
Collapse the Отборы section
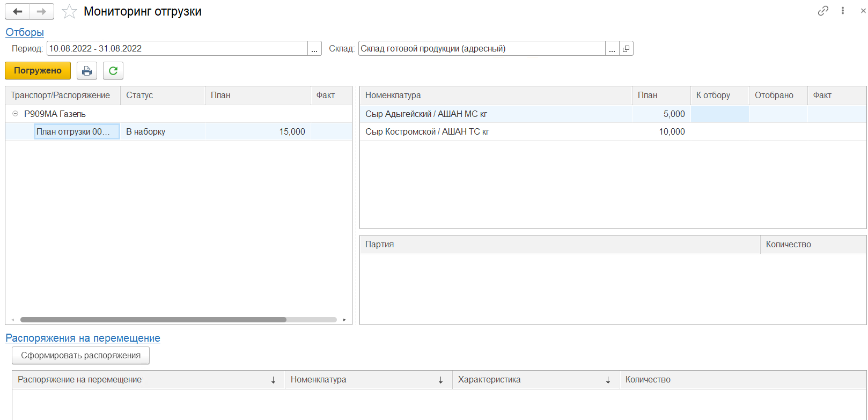[25, 32]
